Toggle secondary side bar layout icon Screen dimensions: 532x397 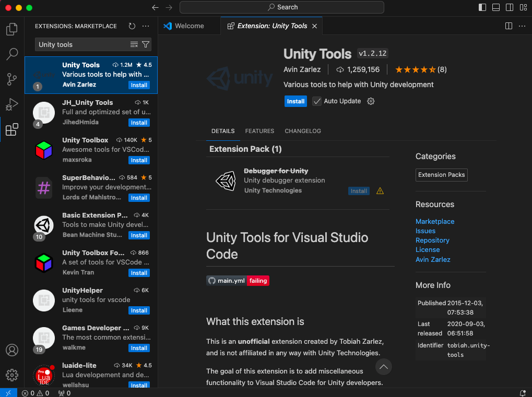pyautogui.click(x=509, y=7)
